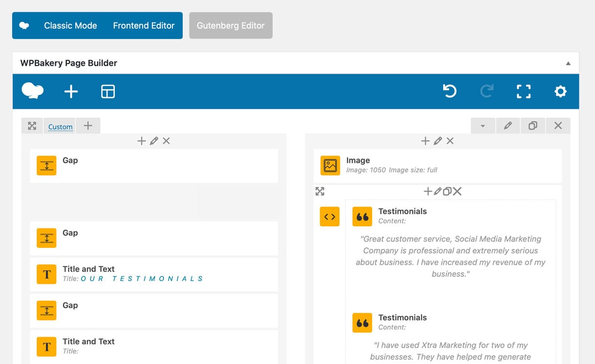
Task: Click the grayed Redo arrow icon
Action: click(487, 91)
